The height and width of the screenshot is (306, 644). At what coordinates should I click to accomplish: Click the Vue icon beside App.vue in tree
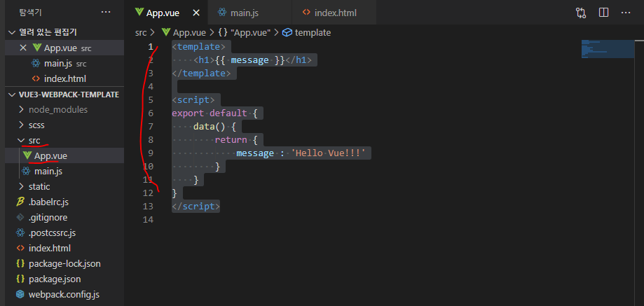(27, 156)
